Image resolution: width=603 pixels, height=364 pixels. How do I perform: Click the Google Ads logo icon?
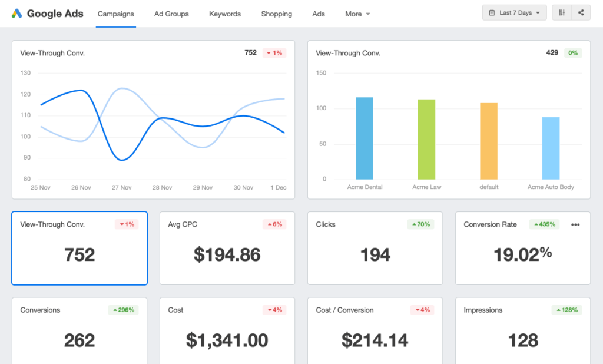point(17,14)
